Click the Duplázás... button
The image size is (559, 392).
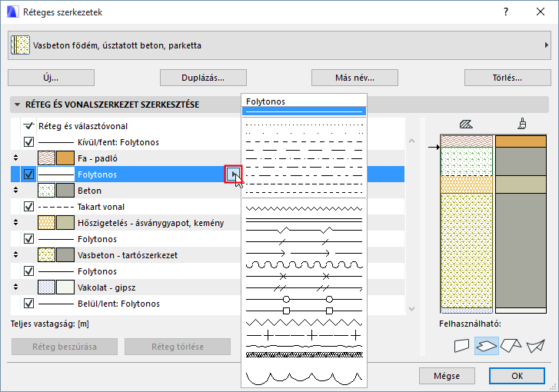click(x=203, y=78)
